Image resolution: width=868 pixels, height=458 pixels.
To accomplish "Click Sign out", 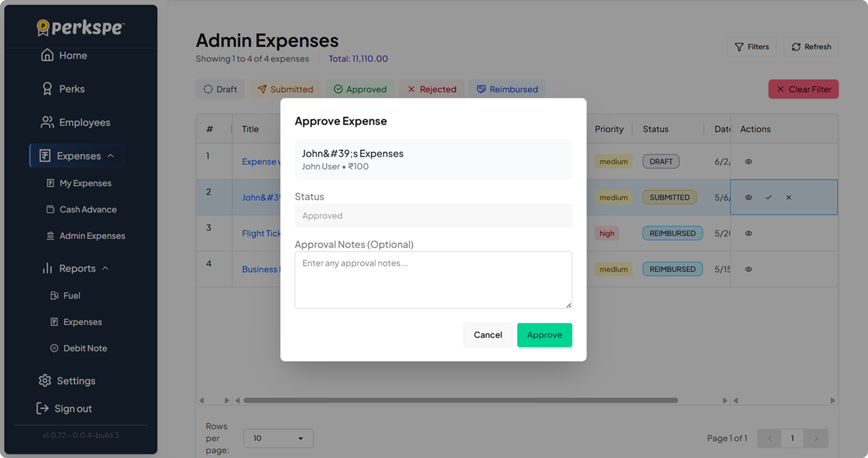I will [x=64, y=409].
